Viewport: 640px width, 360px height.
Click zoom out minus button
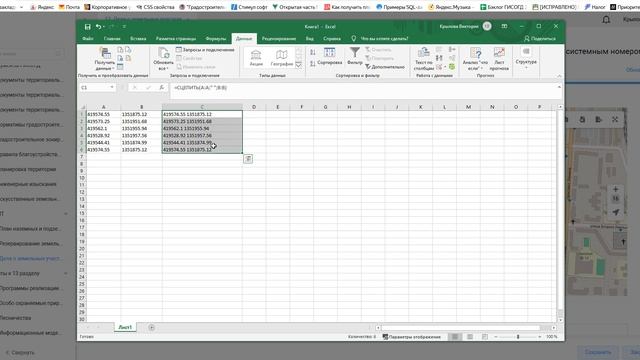pos(496,337)
